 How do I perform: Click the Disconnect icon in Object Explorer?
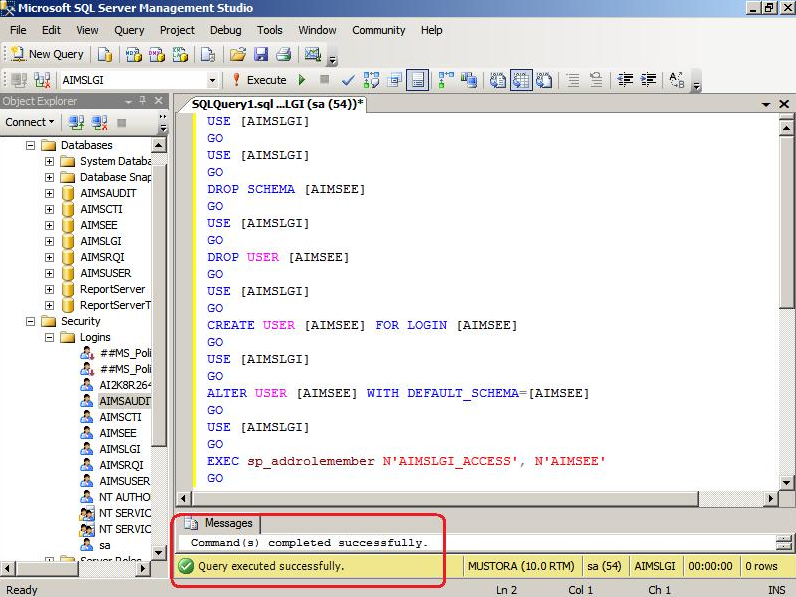[x=100, y=122]
